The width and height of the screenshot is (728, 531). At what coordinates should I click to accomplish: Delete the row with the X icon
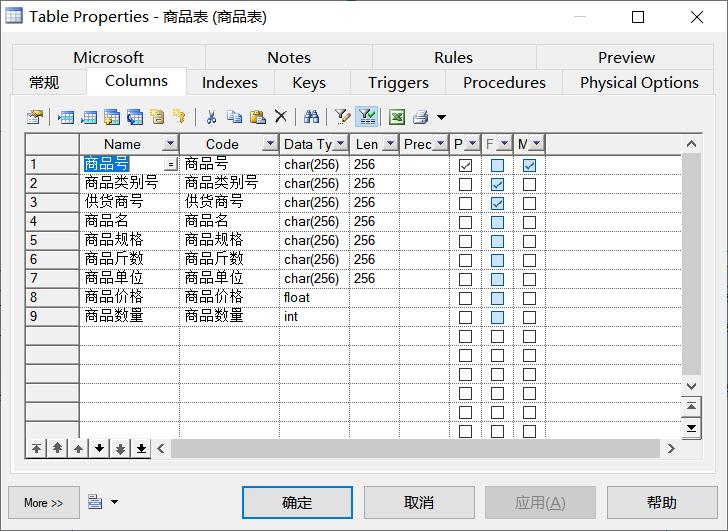point(280,117)
